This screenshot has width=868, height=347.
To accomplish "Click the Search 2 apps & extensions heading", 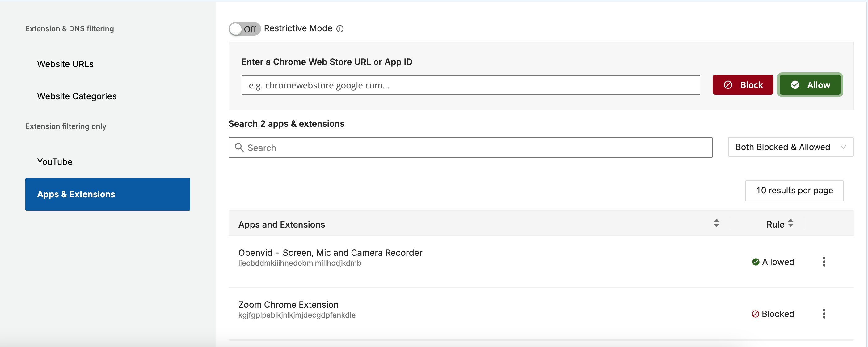I will [x=286, y=124].
